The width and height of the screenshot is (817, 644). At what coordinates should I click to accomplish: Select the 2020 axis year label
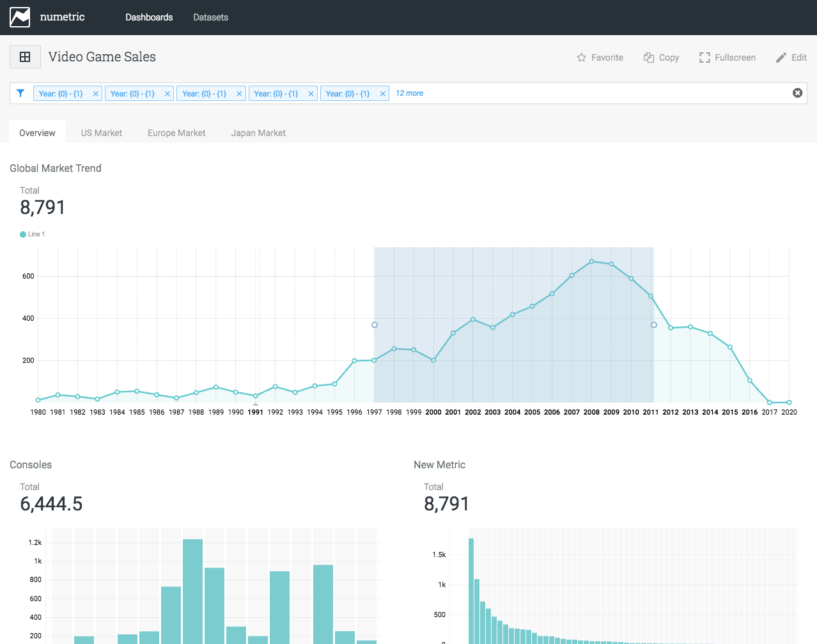tap(790, 412)
